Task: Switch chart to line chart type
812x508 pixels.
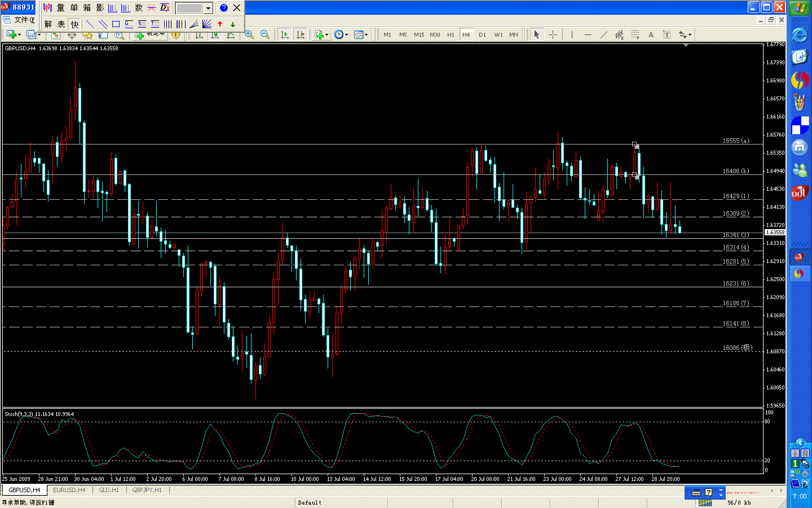Action: (x=231, y=35)
